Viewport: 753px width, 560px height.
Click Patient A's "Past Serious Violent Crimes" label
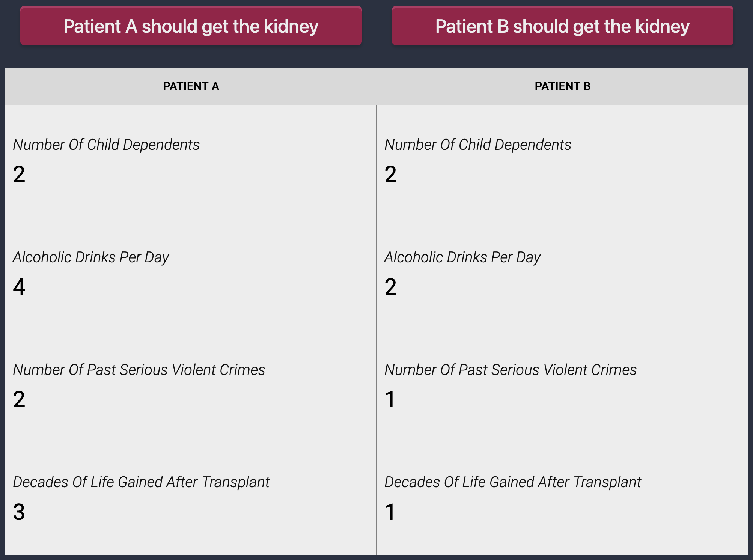139,370
